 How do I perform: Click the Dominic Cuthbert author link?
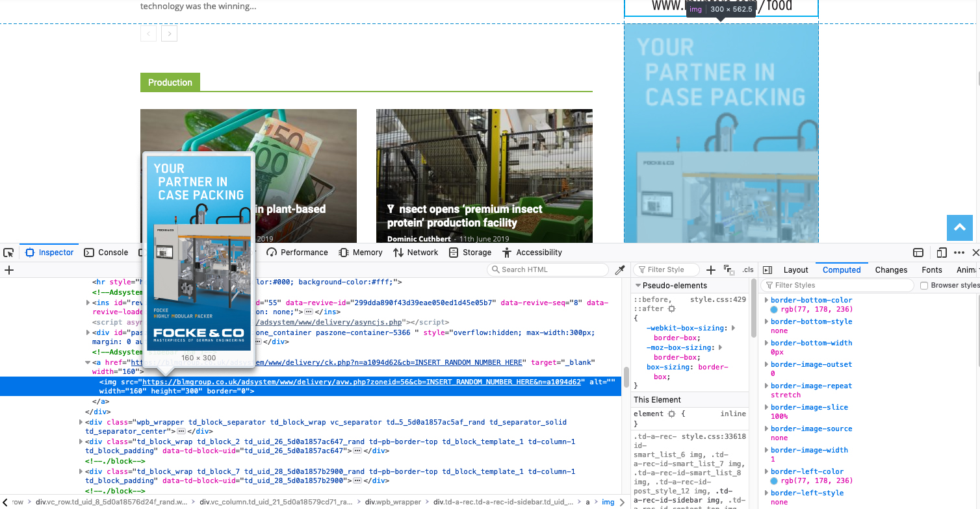click(x=419, y=239)
